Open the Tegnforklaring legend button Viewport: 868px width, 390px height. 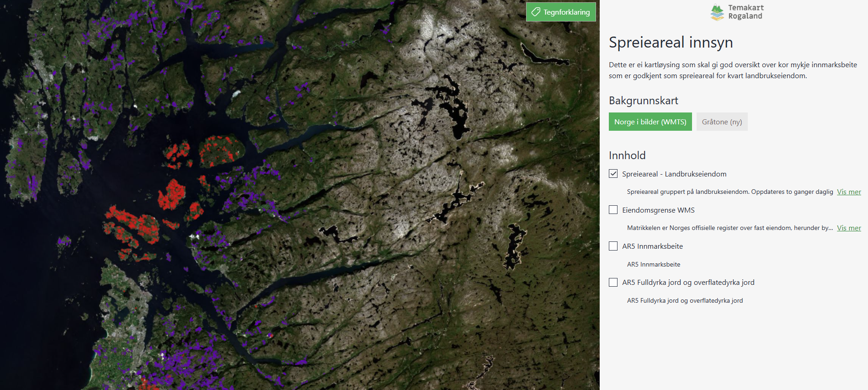click(561, 12)
